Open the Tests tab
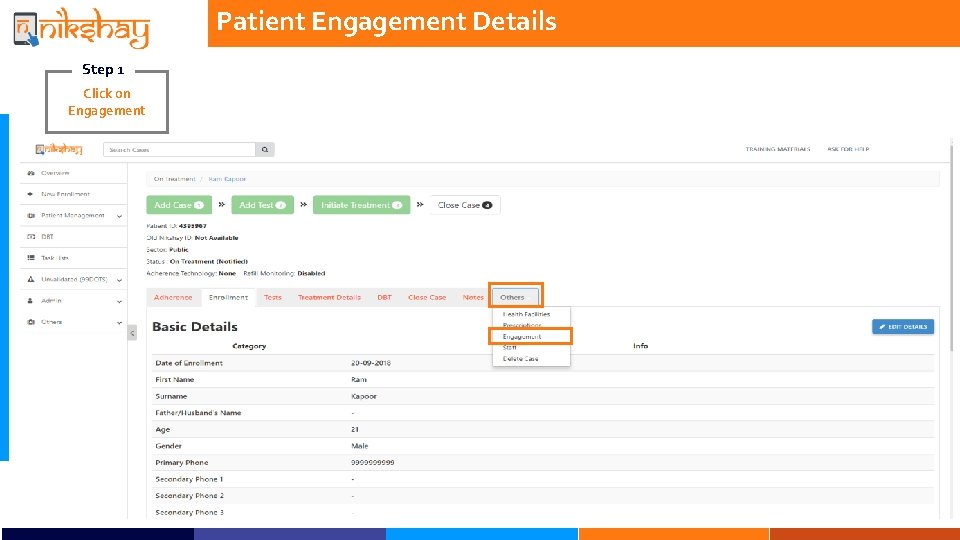The width and height of the screenshot is (960, 540). point(272,297)
